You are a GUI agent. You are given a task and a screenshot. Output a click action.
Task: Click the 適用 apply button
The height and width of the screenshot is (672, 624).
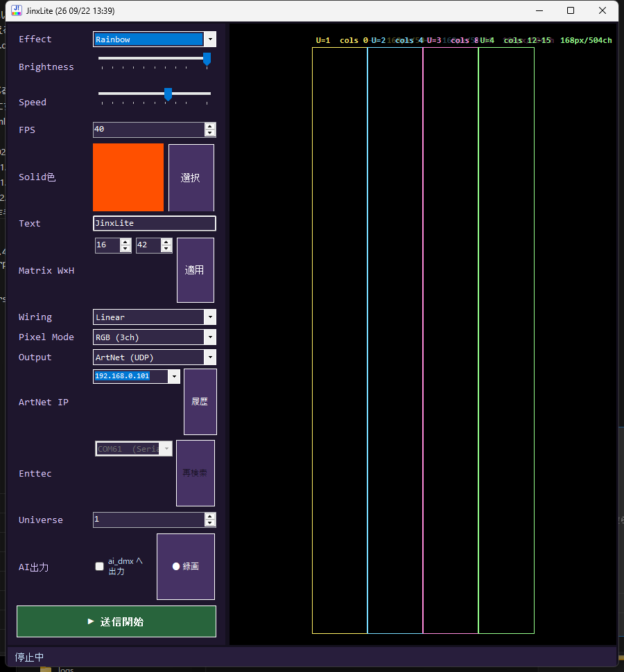[x=195, y=270]
